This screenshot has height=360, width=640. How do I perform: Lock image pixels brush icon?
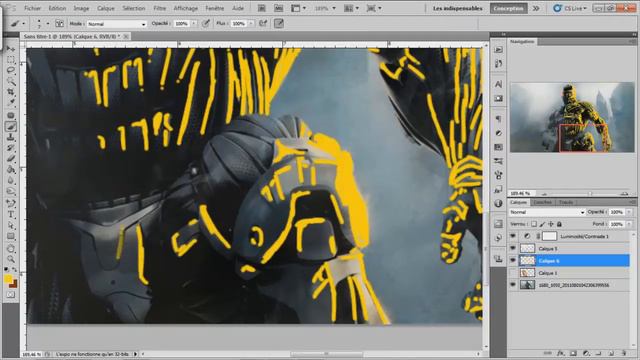[542, 224]
